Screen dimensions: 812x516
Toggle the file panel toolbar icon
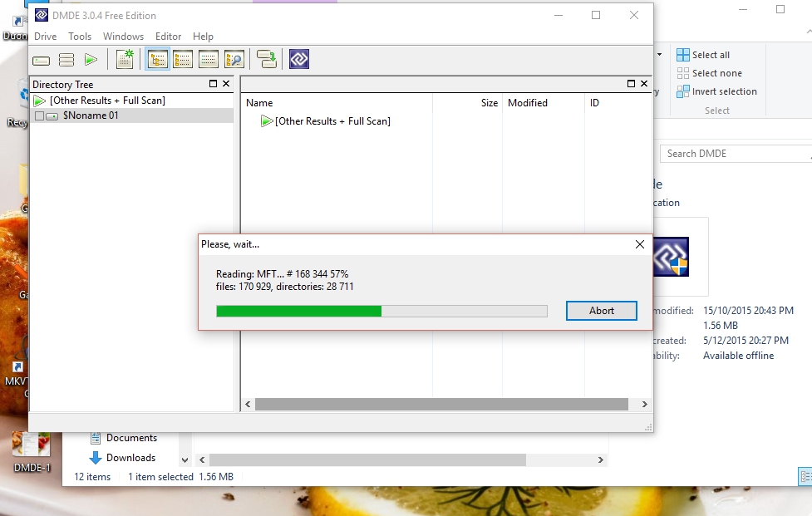pyautogui.click(x=183, y=60)
